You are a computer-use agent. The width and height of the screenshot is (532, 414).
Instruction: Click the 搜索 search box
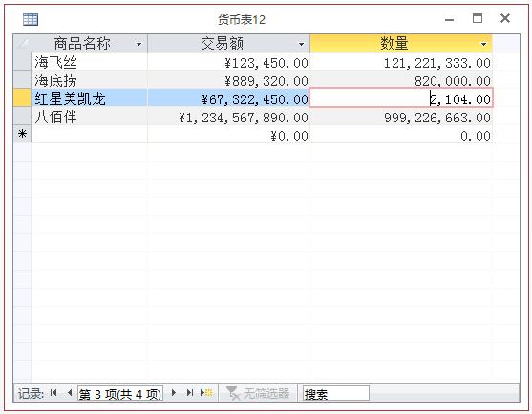(x=336, y=394)
